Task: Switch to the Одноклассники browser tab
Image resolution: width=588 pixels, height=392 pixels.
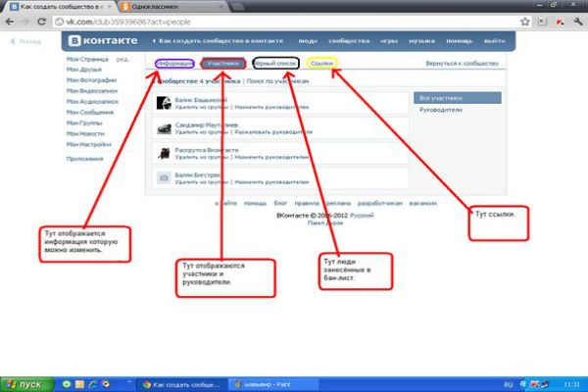Action: (x=171, y=7)
